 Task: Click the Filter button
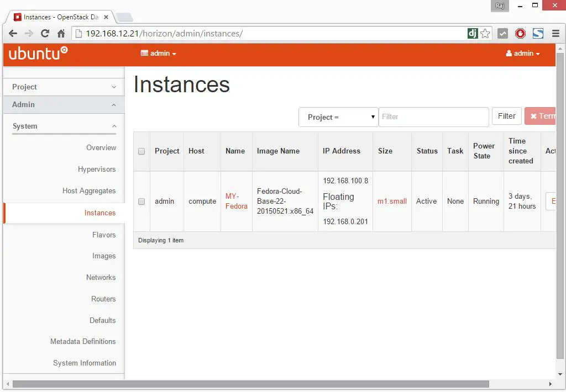pyautogui.click(x=506, y=116)
